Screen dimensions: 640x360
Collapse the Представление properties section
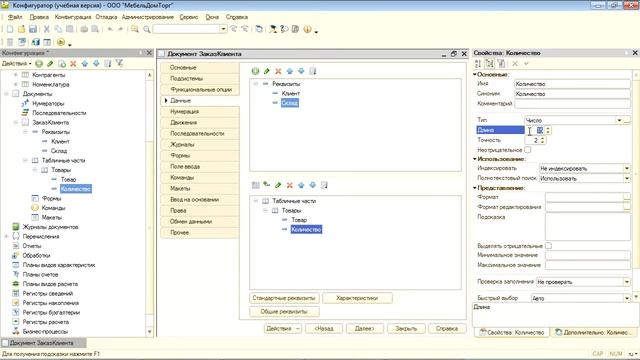(475, 188)
